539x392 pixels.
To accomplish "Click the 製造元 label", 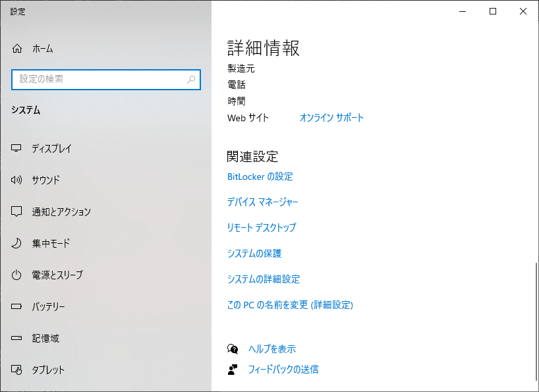I will click(x=241, y=69).
